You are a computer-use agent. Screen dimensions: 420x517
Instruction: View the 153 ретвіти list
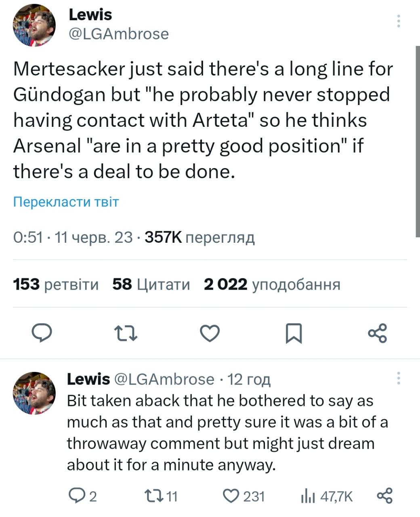[x=56, y=285]
